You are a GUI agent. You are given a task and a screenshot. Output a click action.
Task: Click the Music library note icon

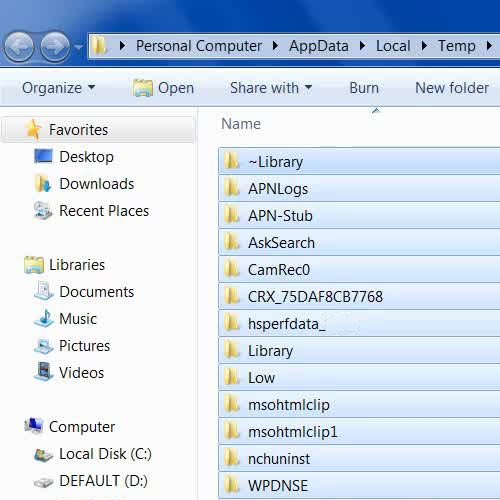[44, 318]
